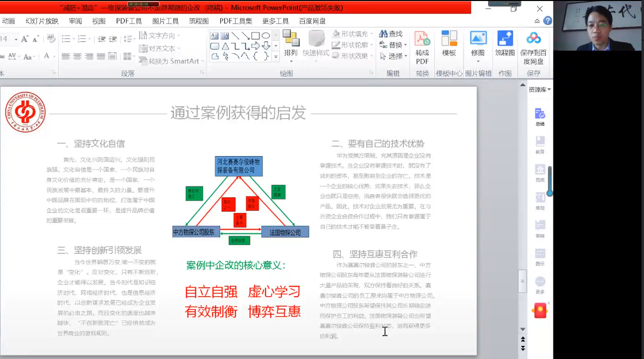Select the rectangle shape in shapes gallery
The height and width of the screenshot is (359, 644).
(x=255, y=36)
